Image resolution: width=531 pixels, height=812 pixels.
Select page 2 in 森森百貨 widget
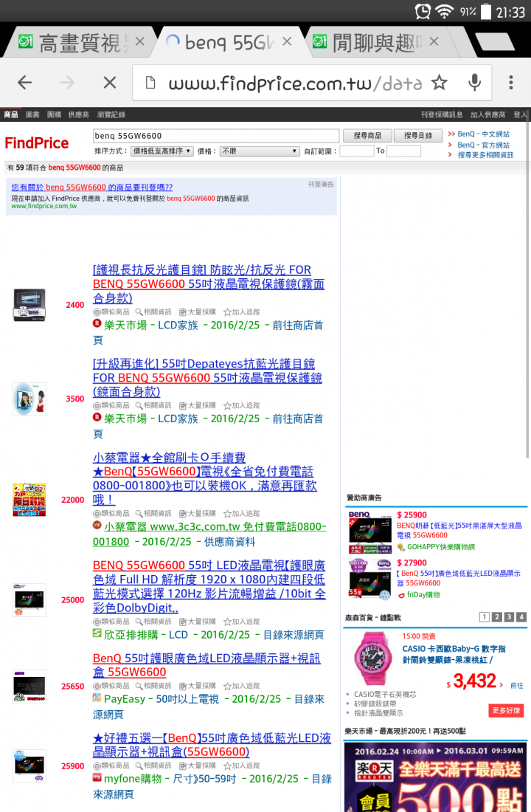coord(497,617)
